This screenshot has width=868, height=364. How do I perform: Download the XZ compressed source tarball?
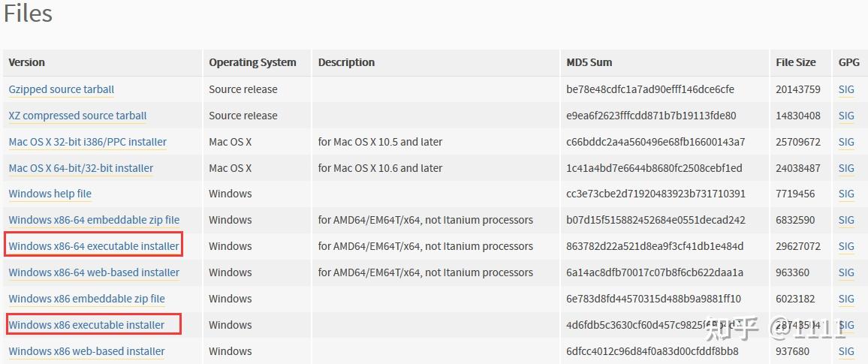[x=77, y=116]
